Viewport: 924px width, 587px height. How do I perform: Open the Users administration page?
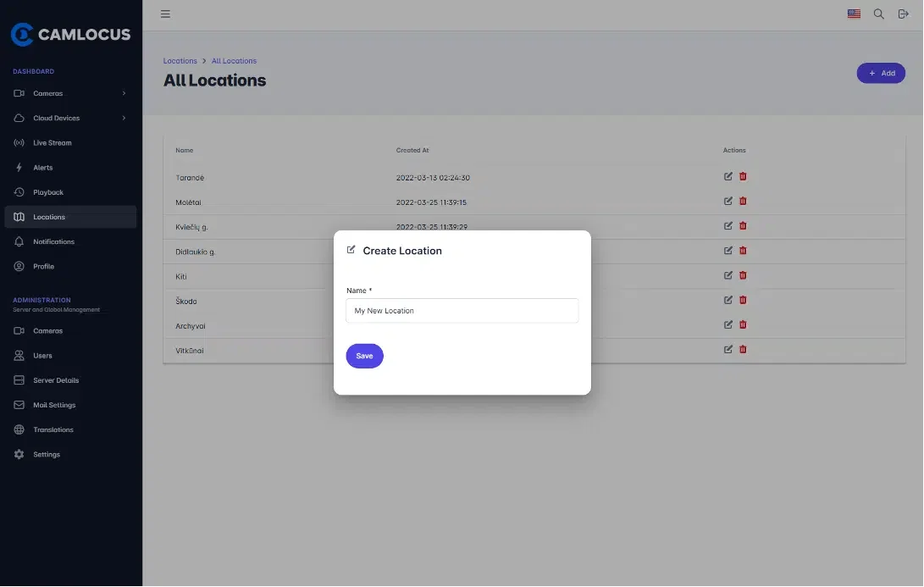tap(70, 356)
